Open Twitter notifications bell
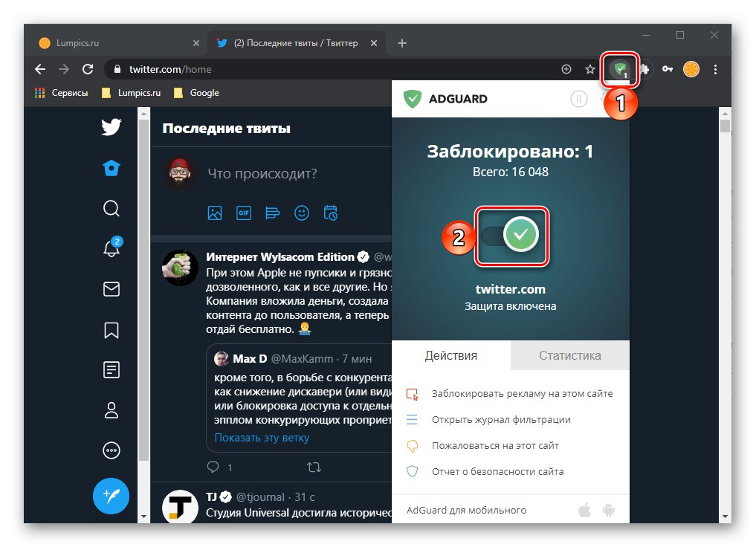 coord(112,247)
